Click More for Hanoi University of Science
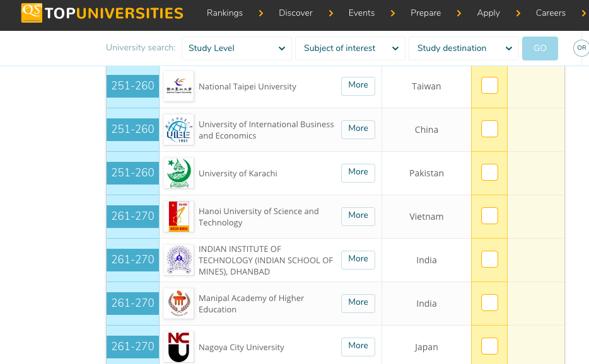 pyautogui.click(x=358, y=215)
